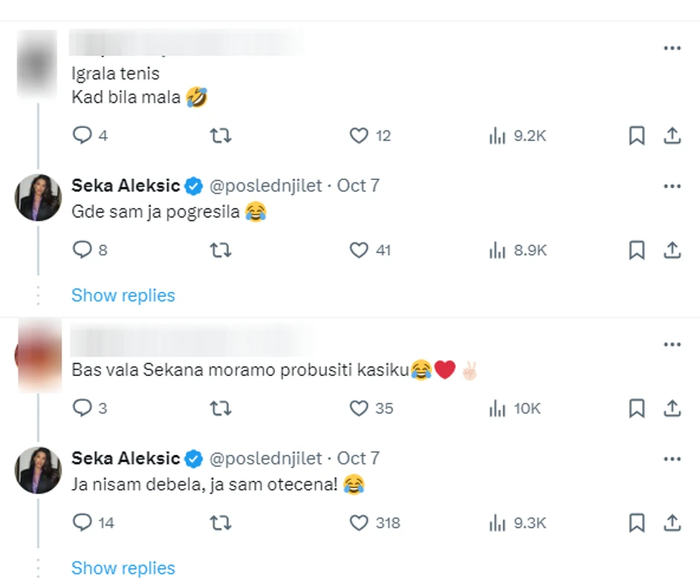This screenshot has height=588, width=700.
Task: Open more options on the first comment
Action: click(672, 48)
